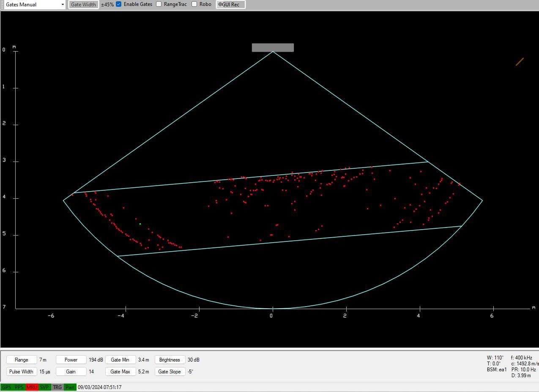Click the Gate Min button
The height and width of the screenshot is (392, 539).
click(120, 360)
